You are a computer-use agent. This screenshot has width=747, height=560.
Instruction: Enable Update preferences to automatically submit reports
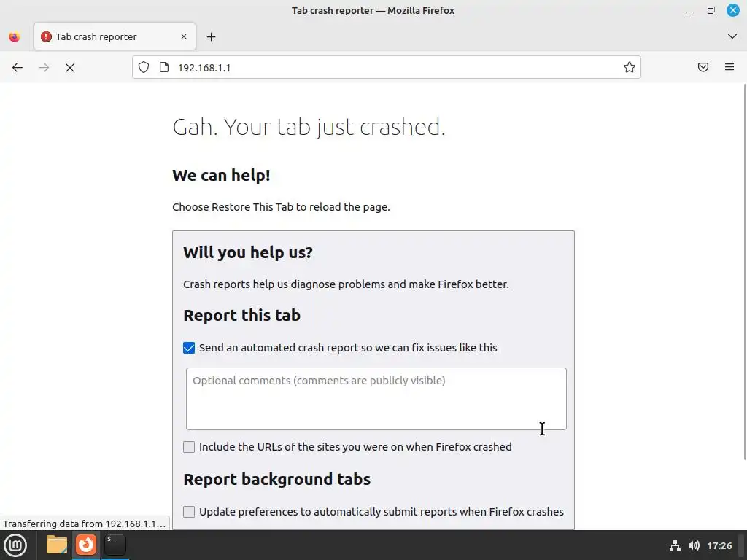coord(189,511)
